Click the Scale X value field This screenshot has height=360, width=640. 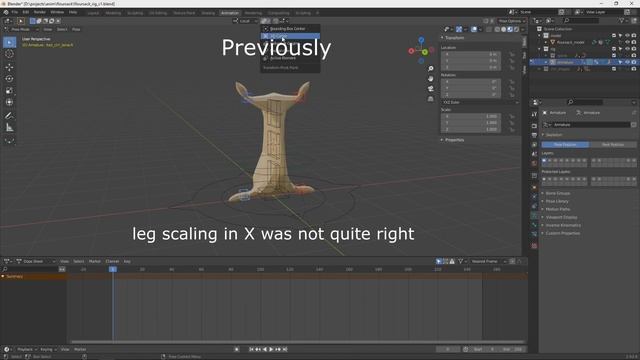(x=471, y=116)
